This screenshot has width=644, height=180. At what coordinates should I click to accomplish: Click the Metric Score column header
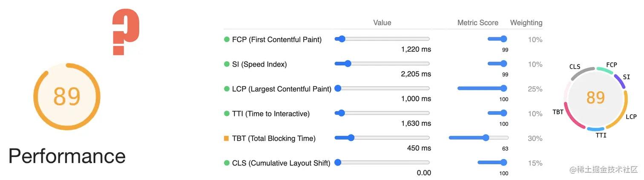(477, 23)
